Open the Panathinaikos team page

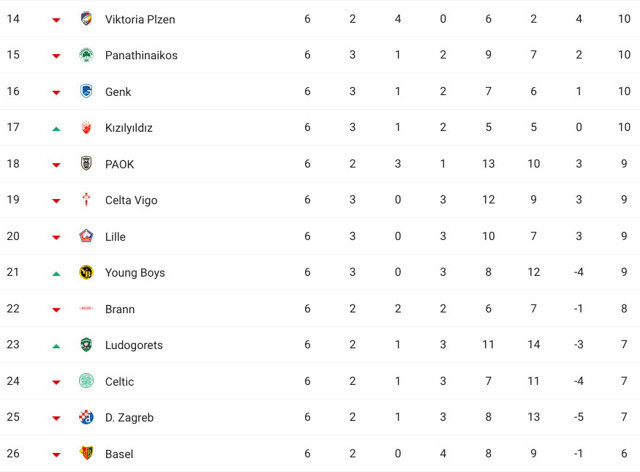[x=141, y=55]
